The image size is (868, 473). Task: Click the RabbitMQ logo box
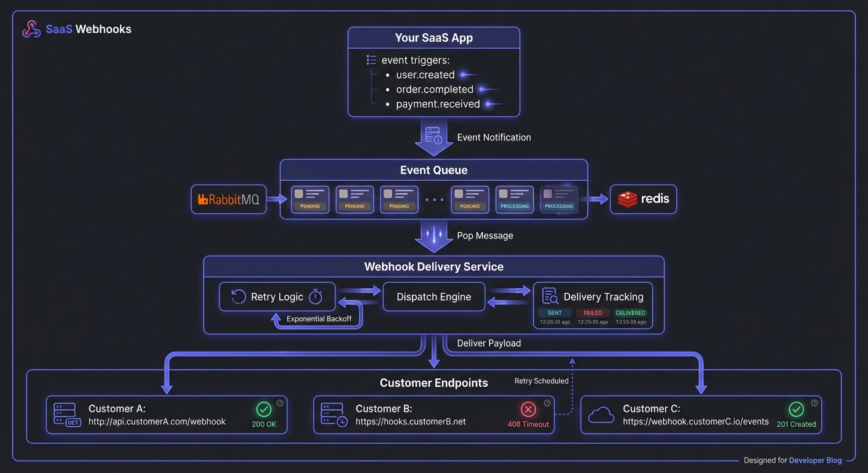229,200
